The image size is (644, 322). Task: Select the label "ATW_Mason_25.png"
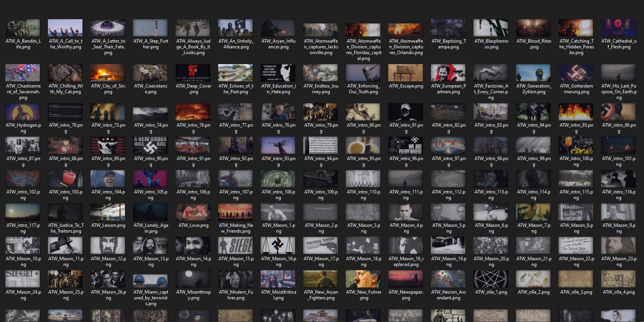66,295
